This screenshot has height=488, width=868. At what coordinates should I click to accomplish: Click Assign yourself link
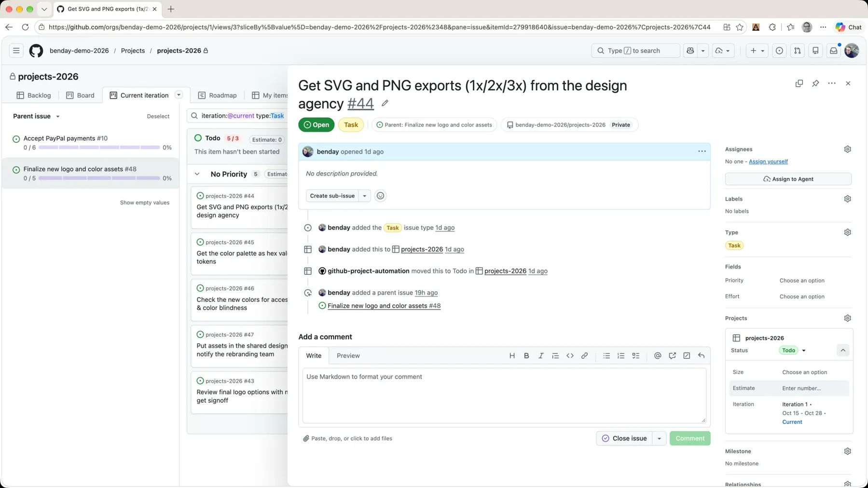pos(768,162)
